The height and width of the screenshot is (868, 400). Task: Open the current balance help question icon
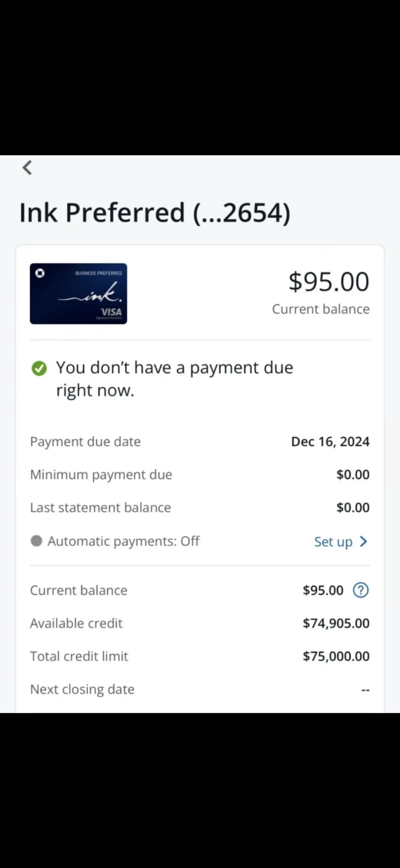[x=361, y=590]
